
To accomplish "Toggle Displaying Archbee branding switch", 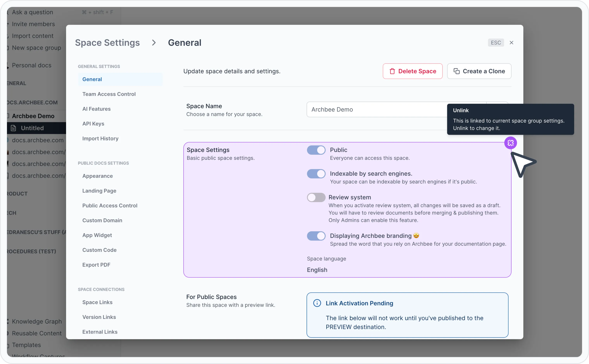I will tap(316, 236).
